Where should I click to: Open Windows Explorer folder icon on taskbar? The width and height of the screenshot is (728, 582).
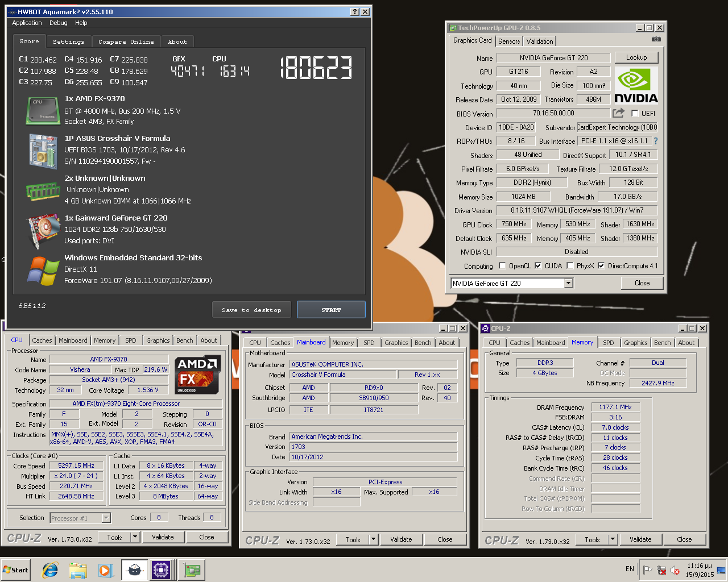tap(78, 570)
